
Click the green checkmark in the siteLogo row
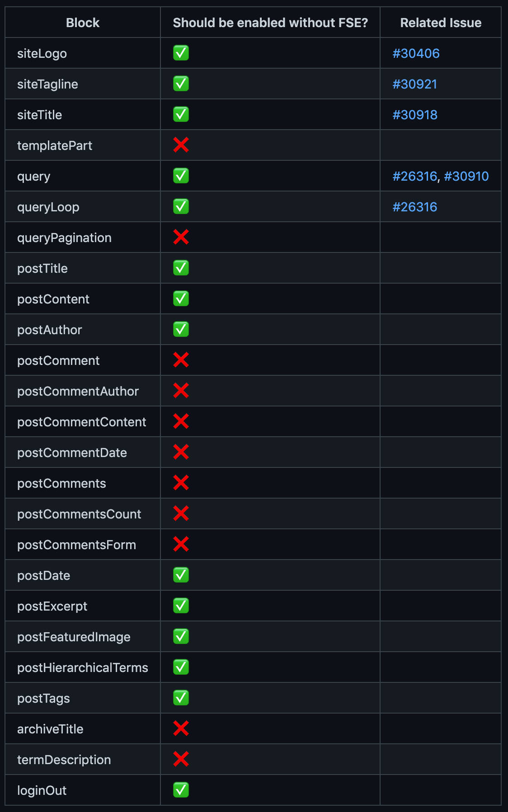pyautogui.click(x=181, y=53)
